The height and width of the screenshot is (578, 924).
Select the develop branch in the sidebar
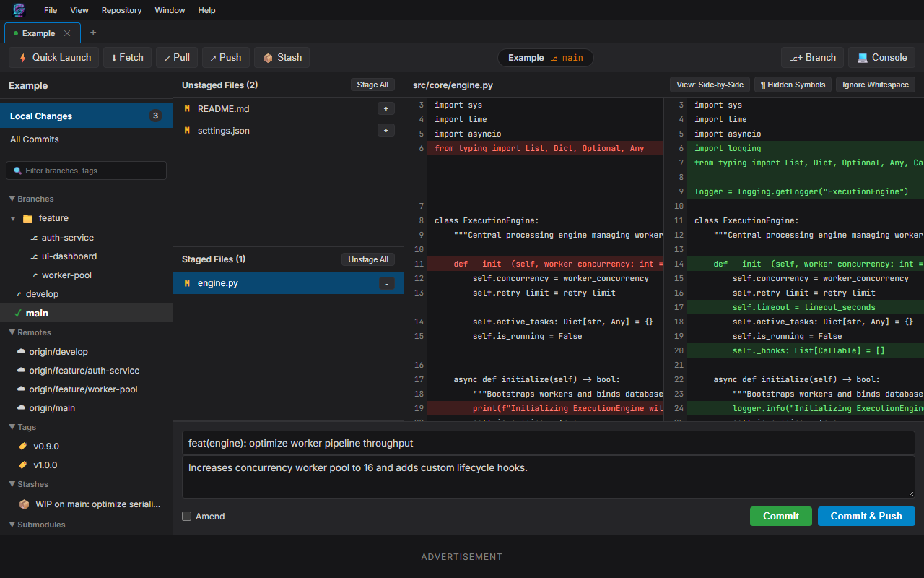(x=87, y=294)
